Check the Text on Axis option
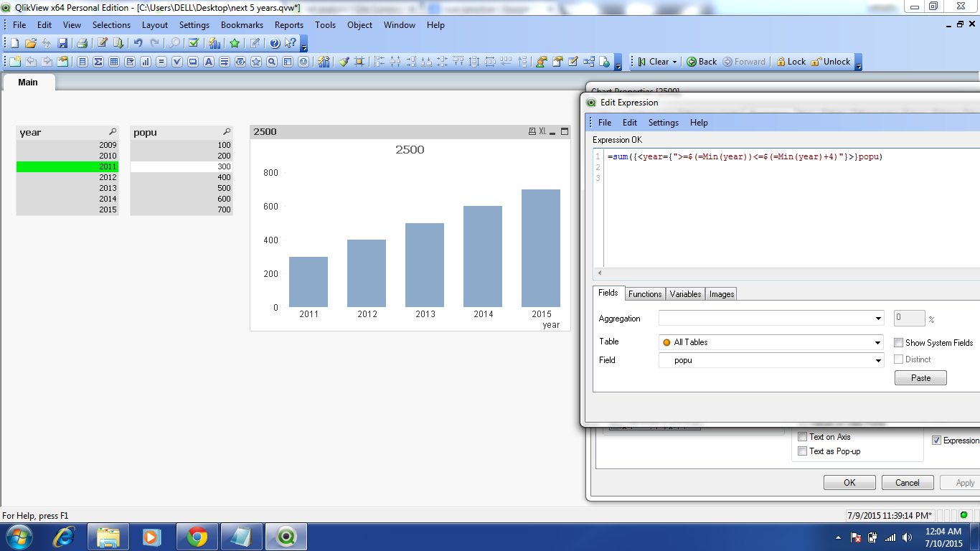980x551 pixels. (803, 437)
